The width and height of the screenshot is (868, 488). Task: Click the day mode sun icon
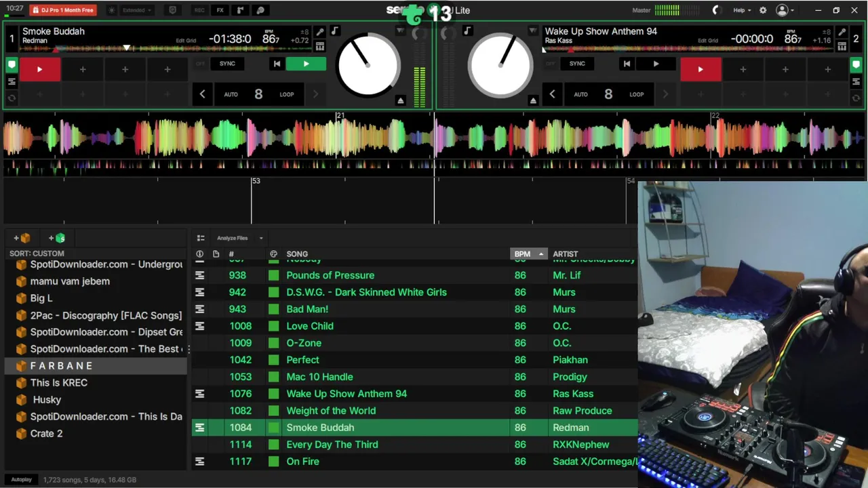click(x=112, y=10)
